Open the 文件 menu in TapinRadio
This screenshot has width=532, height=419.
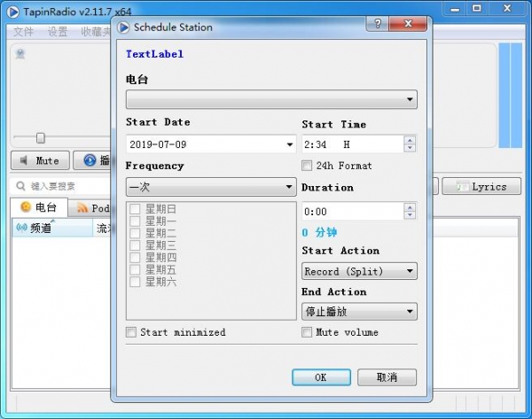(x=23, y=32)
